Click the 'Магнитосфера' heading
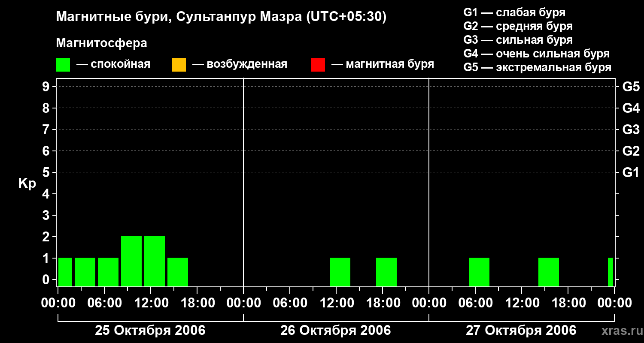The height and width of the screenshot is (343, 644). [x=101, y=43]
